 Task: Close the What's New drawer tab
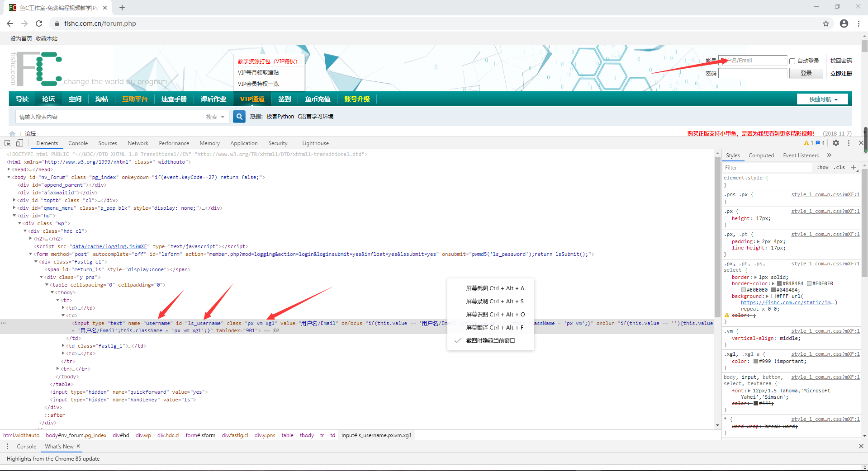78,446
